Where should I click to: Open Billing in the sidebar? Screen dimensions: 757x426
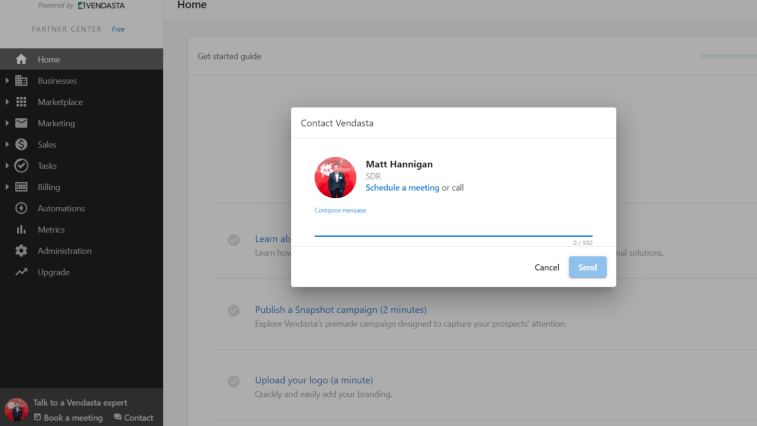click(81, 187)
